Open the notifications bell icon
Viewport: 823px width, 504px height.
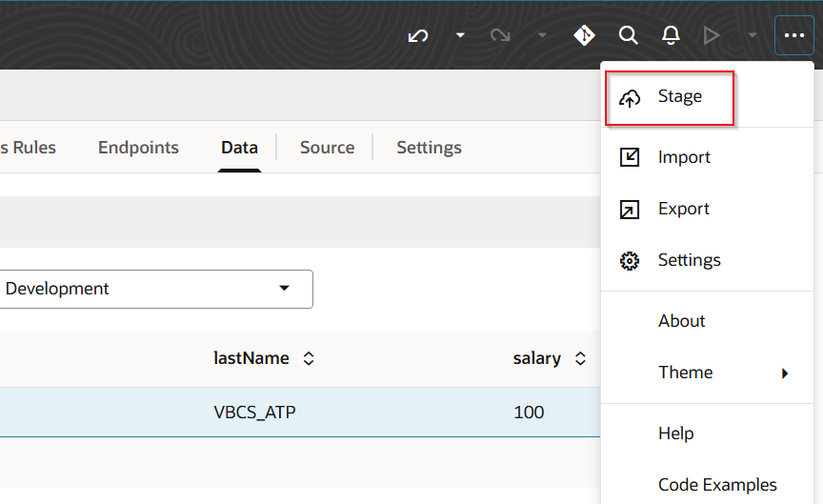point(671,36)
